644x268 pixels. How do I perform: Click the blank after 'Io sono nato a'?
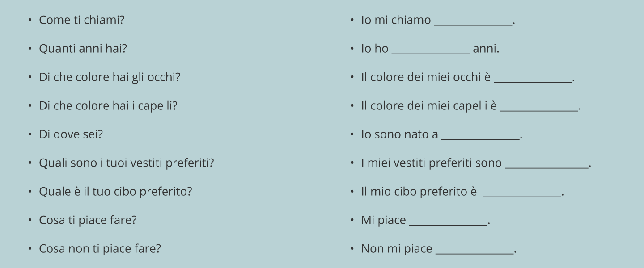[480, 136]
